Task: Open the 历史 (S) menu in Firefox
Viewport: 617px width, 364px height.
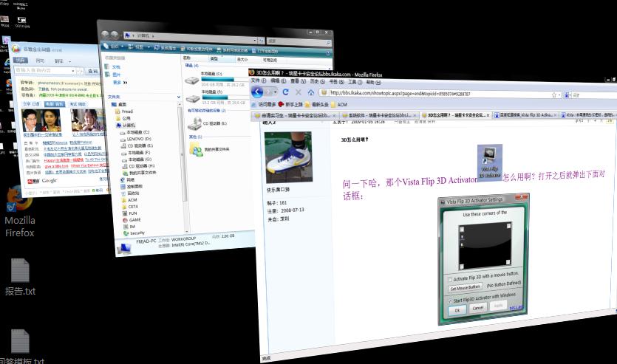Action: tap(317, 81)
